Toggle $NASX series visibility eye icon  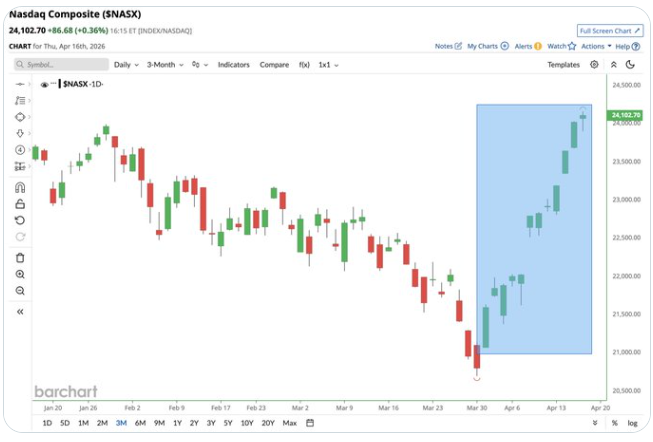[x=44, y=85]
